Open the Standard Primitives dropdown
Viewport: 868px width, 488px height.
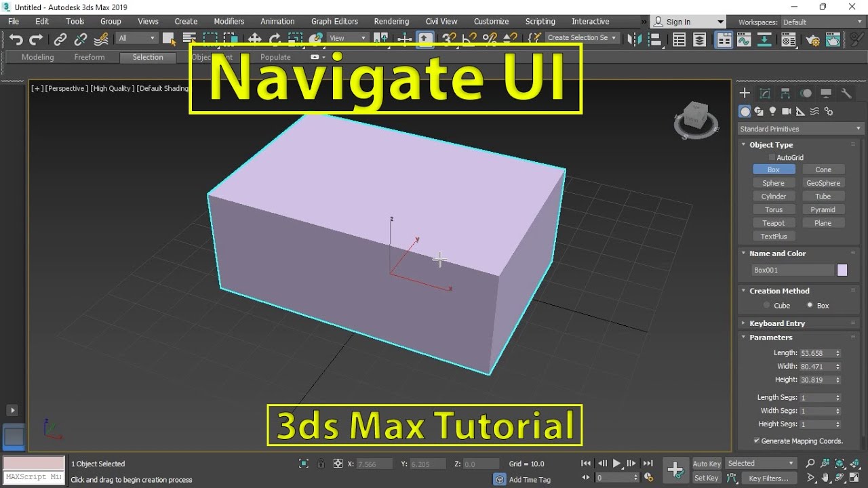tap(800, 129)
